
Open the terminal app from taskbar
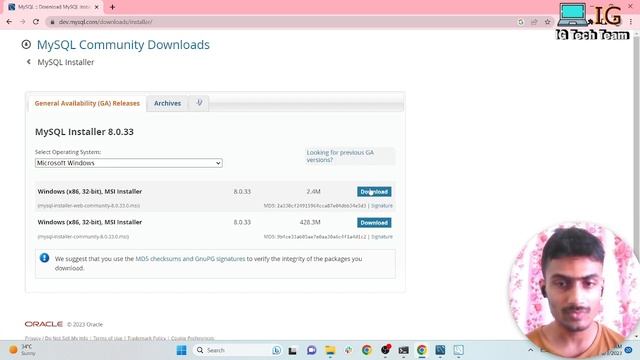[x=403, y=350]
